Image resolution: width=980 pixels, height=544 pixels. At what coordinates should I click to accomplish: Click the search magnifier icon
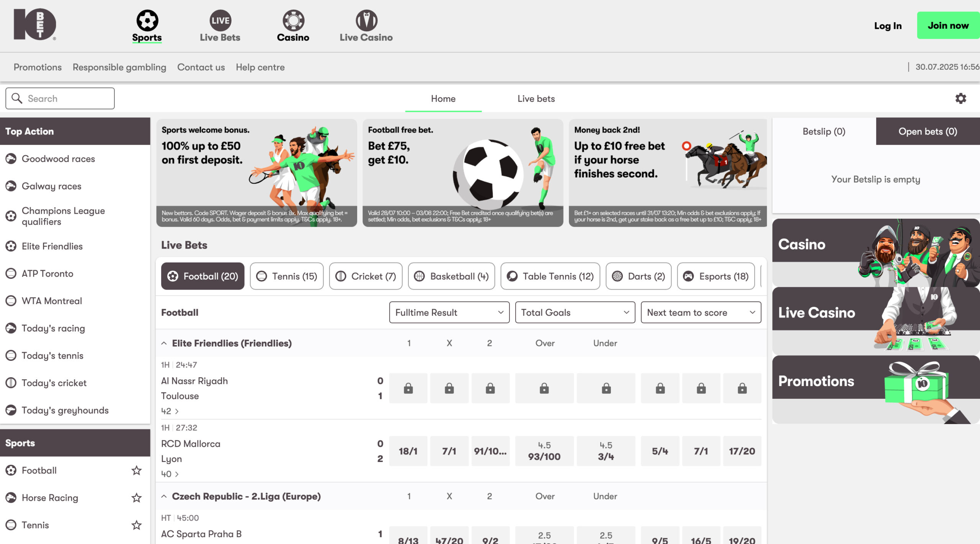(x=17, y=98)
